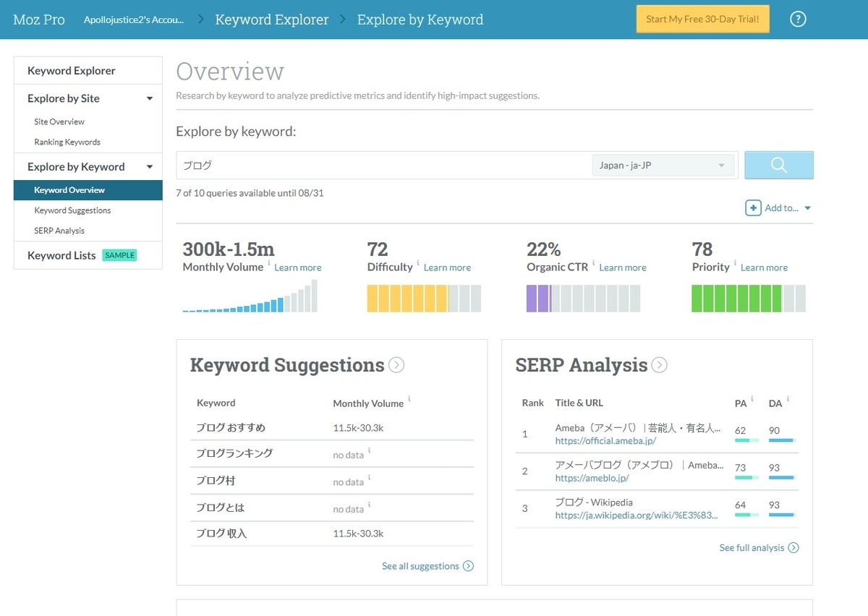Image resolution: width=868 pixels, height=616 pixels.
Task: Click Ameba（アメーバ）result title
Action: 638,429
